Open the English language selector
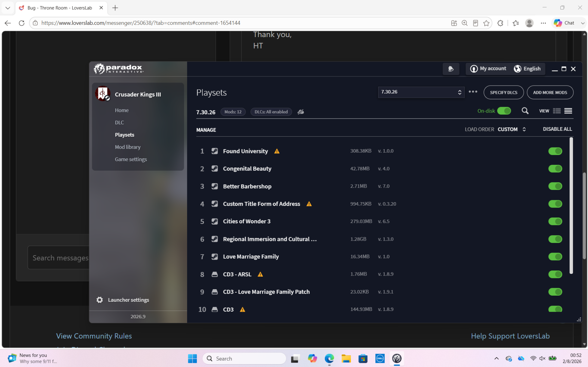 [527, 69]
